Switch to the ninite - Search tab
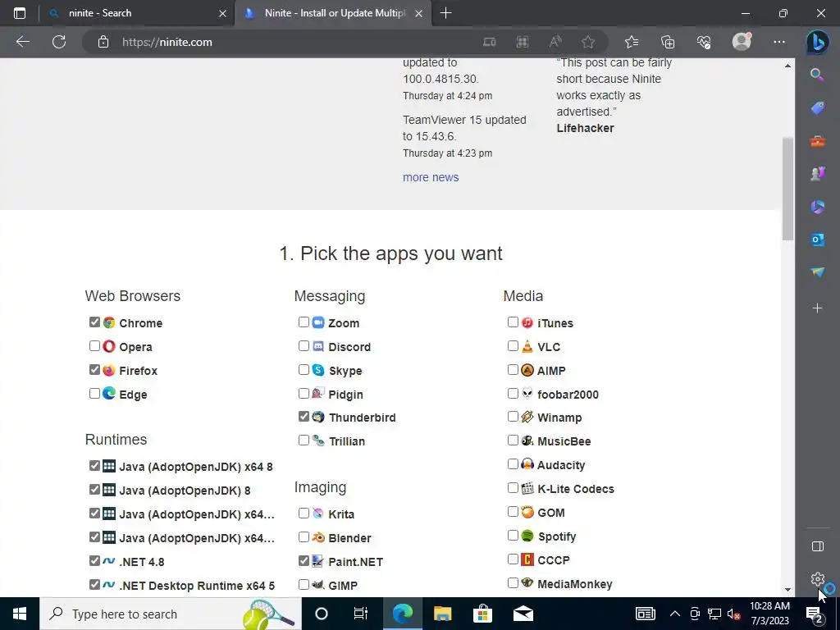 click(x=137, y=13)
